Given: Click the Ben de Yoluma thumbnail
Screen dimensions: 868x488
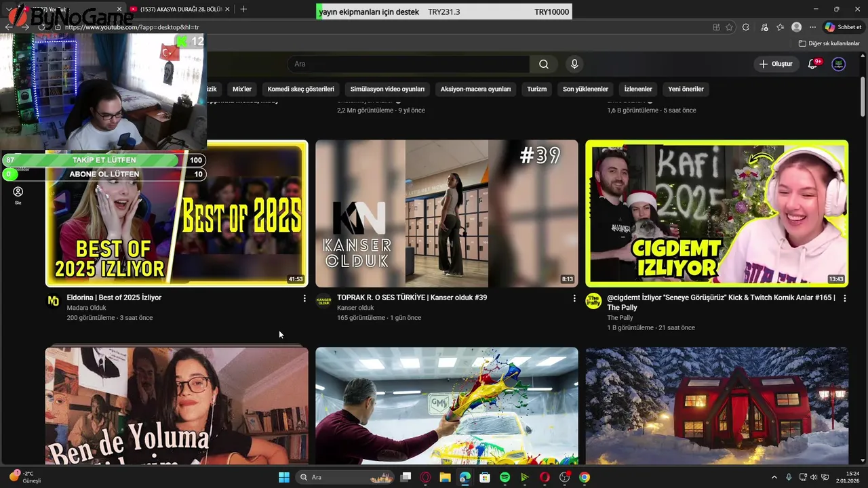Looking at the screenshot, I should coord(177,405).
